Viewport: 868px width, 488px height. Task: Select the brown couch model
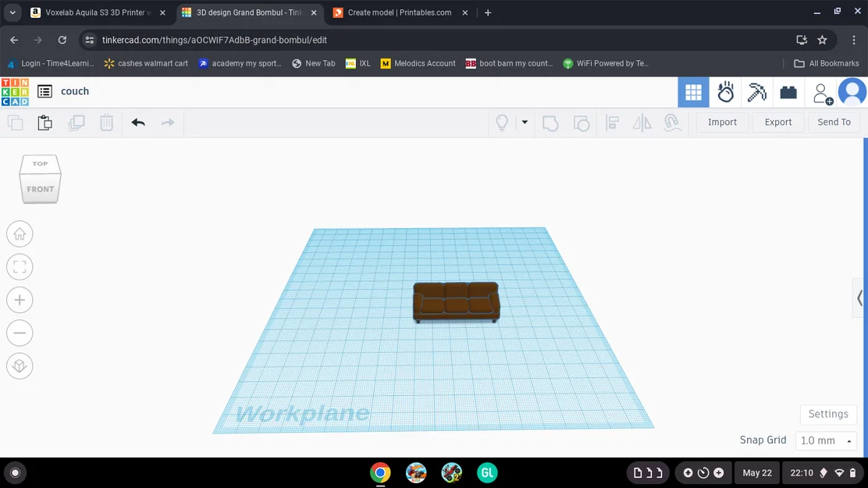(456, 302)
